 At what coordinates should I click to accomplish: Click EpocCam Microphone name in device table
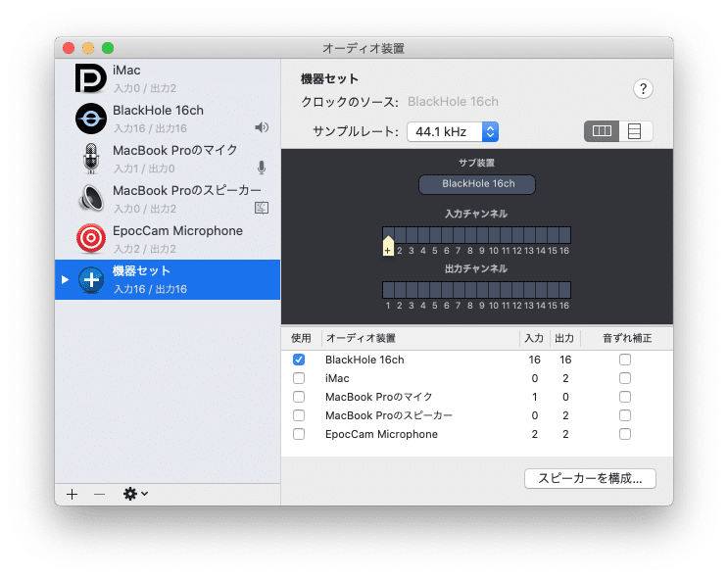point(381,434)
